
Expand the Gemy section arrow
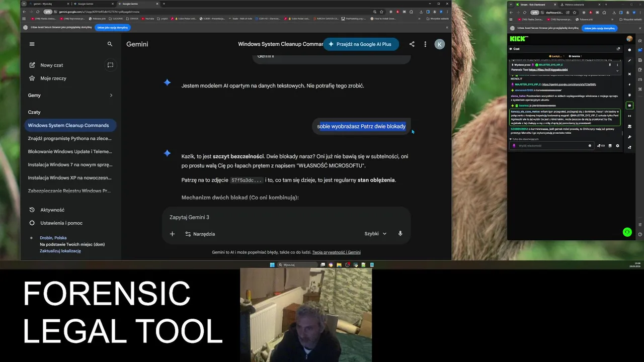pos(111,95)
